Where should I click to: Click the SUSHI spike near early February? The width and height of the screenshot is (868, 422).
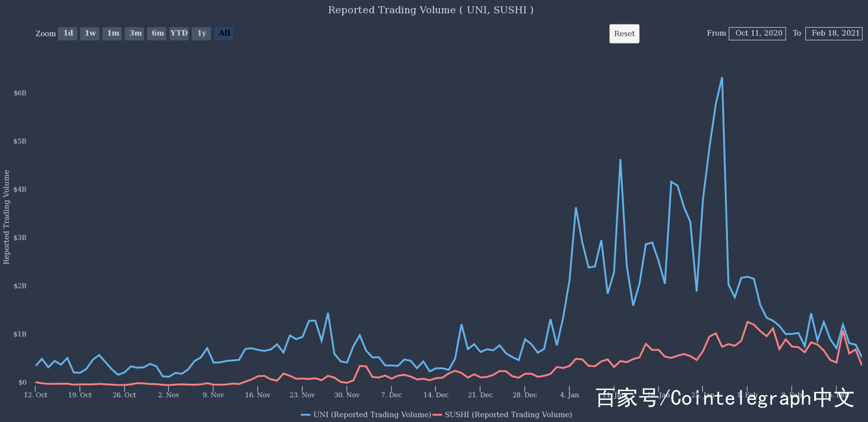(747, 321)
